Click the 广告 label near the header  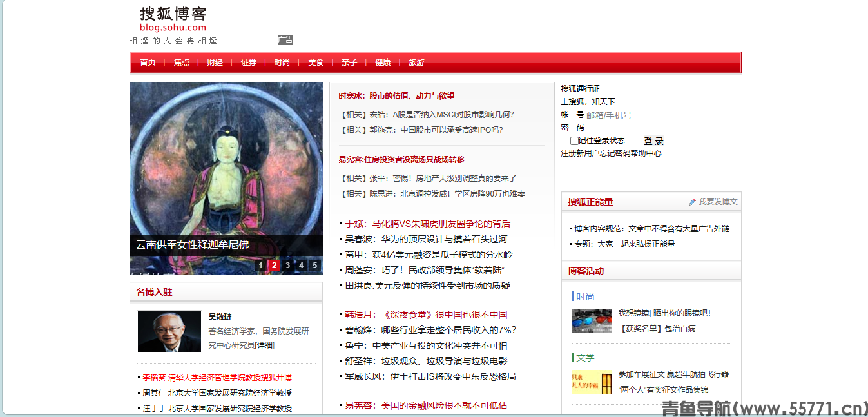pos(285,40)
